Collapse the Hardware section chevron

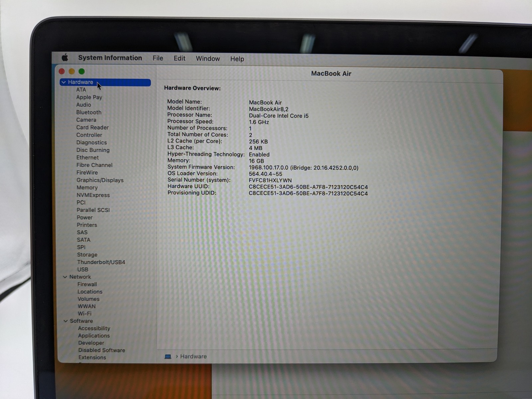tap(64, 82)
